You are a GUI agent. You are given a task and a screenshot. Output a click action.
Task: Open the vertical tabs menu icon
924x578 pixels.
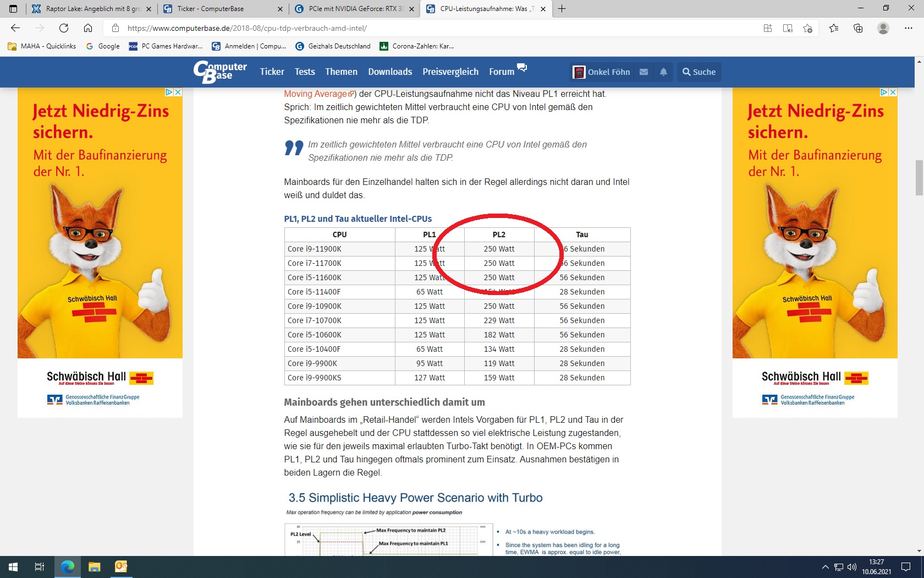(13, 9)
